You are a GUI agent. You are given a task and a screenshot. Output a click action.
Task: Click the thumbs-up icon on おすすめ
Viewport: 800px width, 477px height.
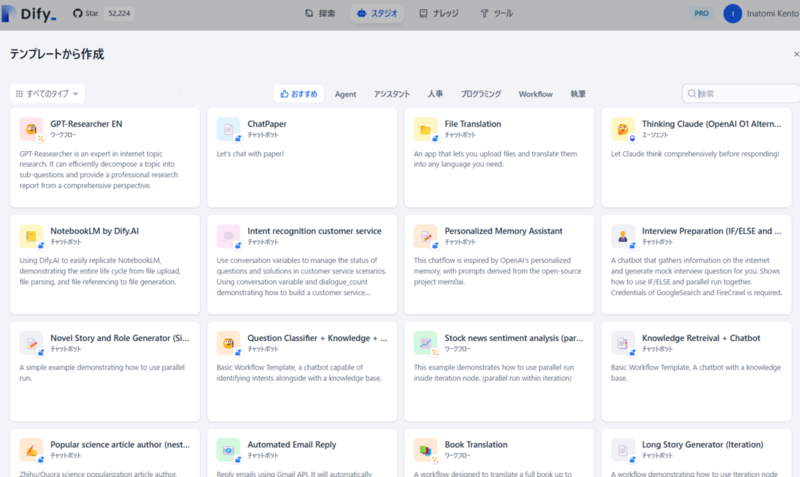point(284,93)
